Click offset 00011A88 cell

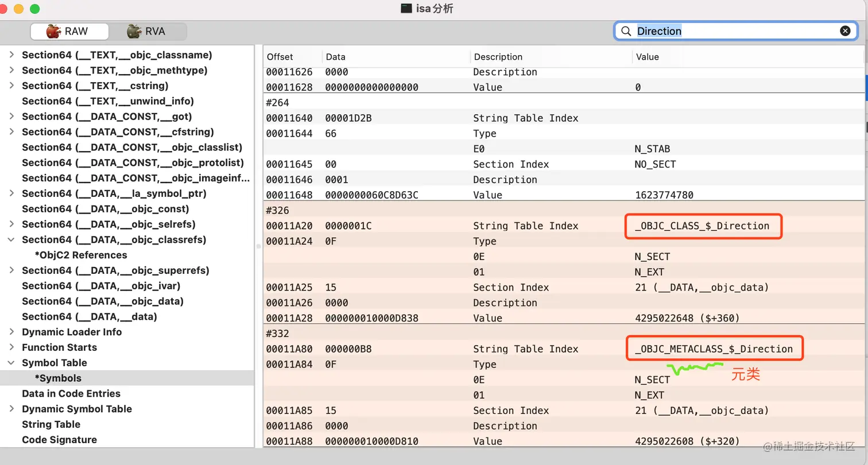pos(289,441)
